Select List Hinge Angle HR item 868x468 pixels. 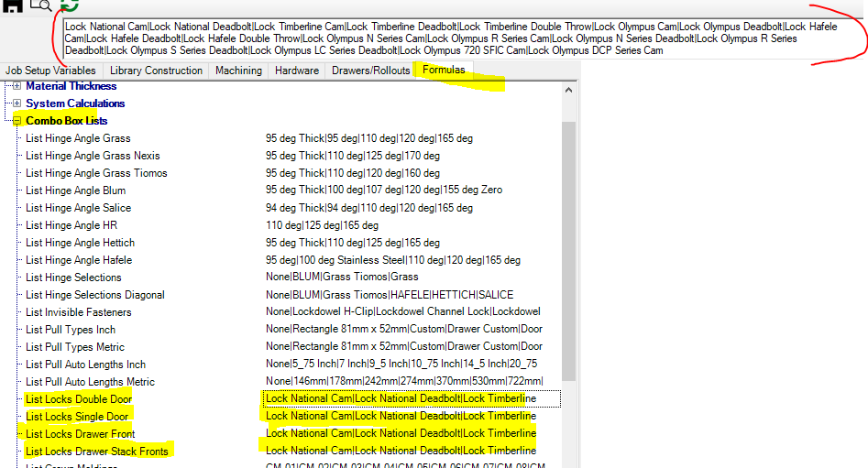pos(71,225)
